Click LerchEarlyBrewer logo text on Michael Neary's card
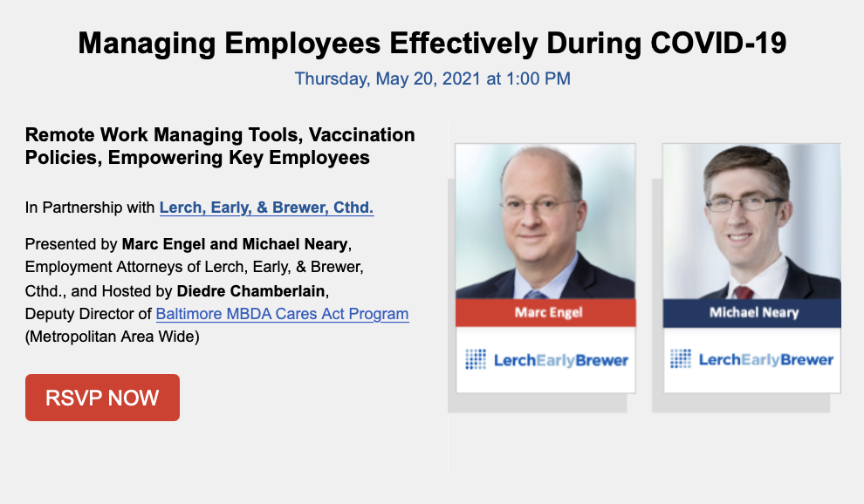Viewport: 864px width, 504px height. coord(766,359)
